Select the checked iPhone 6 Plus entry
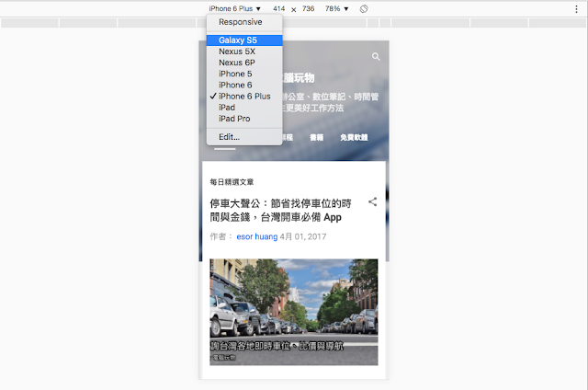Image resolution: width=588 pixels, height=390 pixels. coord(244,97)
